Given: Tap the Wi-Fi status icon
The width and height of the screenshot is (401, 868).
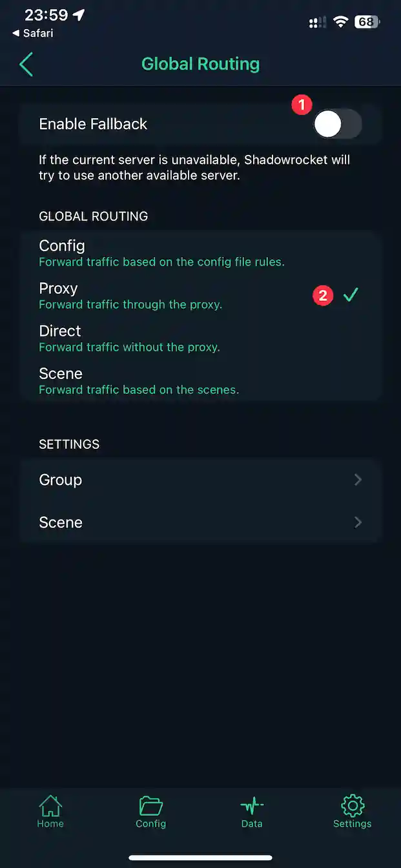Looking at the screenshot, I should [340, 22].
